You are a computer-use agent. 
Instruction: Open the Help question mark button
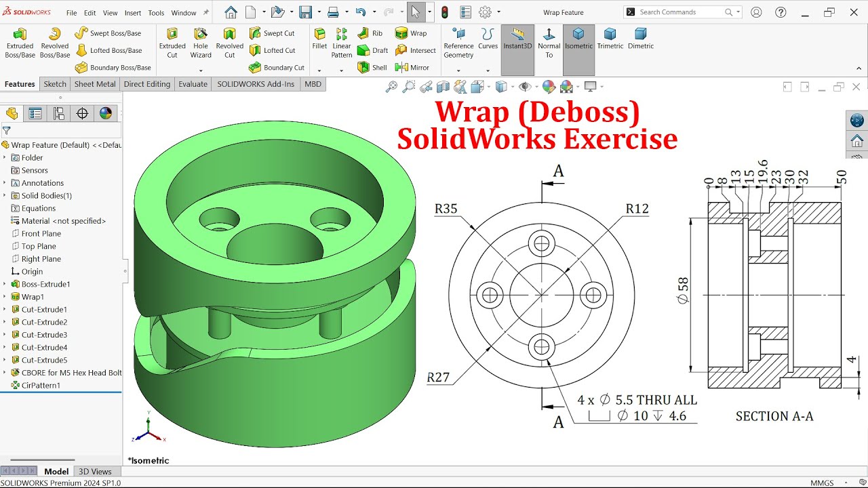pos(780,12)
